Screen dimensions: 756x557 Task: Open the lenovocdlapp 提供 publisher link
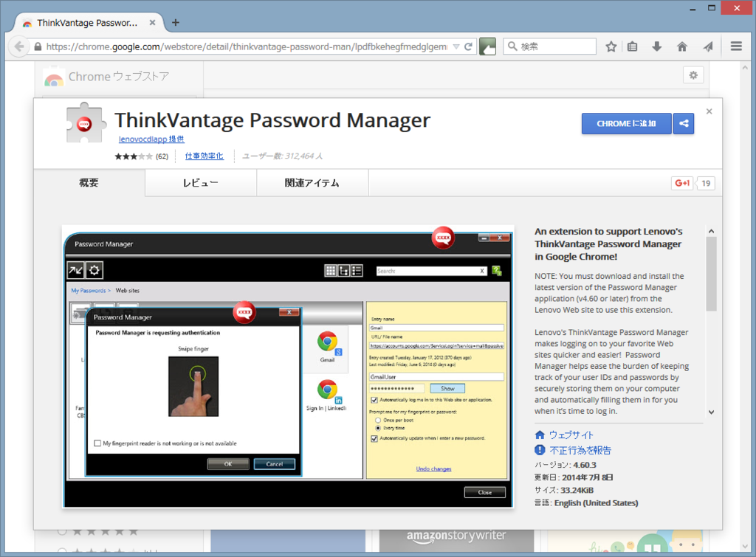pyautogui.click(x=151, y=139)
